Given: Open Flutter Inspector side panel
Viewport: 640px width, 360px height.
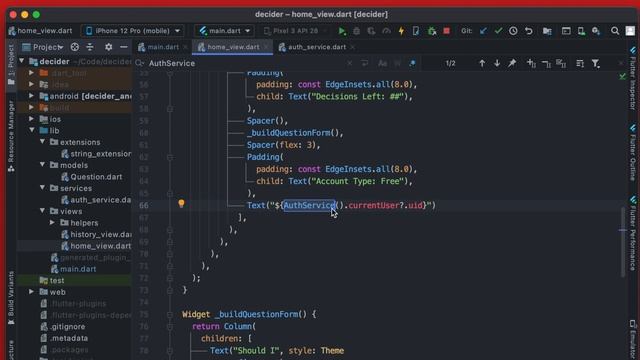Looking at the screenshot, I should click(633, 78).
